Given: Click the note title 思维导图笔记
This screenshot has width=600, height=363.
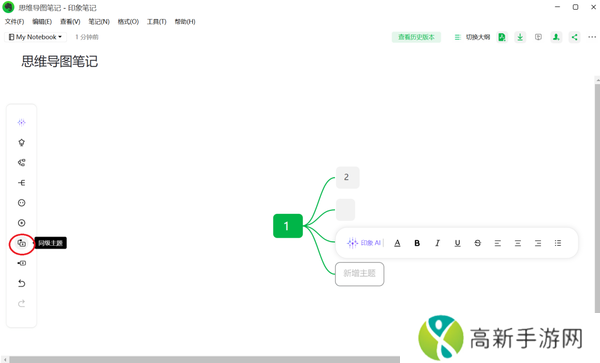Looking at the screenshot, I should [60, 61].
